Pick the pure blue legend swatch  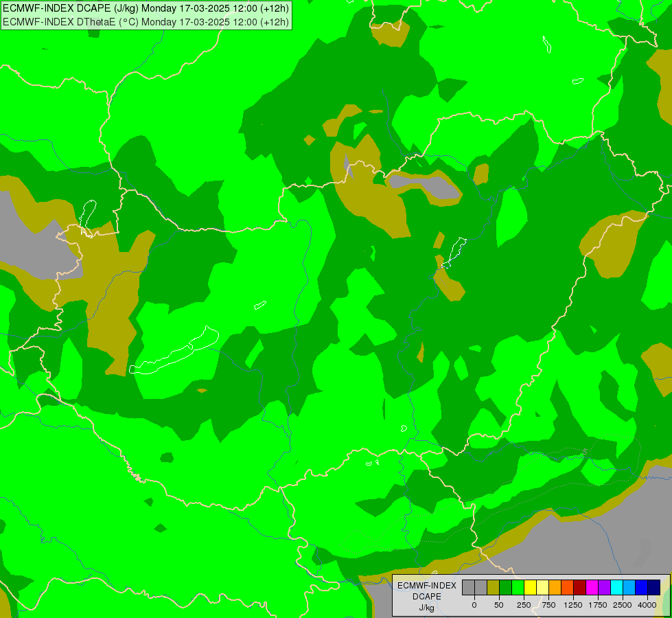(x=641, y=587)
